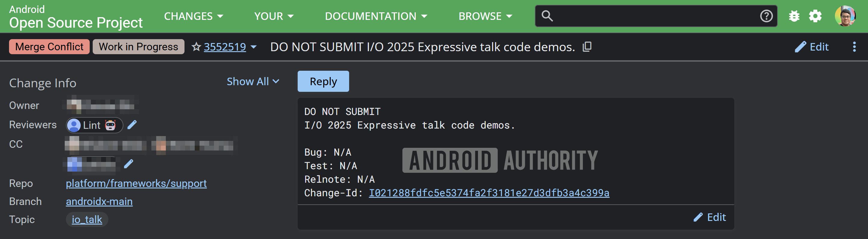
Task: Open the settings gear icon
Action: (815, 16)
